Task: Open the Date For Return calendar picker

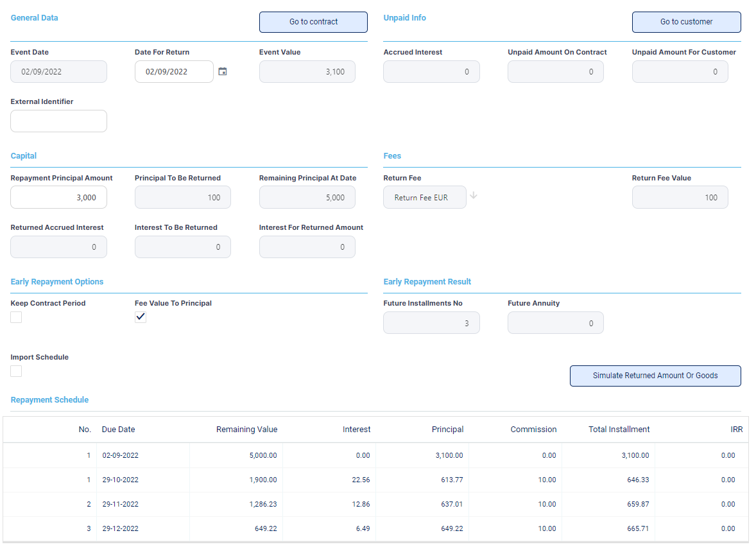Action: click(x=223, y=72)
